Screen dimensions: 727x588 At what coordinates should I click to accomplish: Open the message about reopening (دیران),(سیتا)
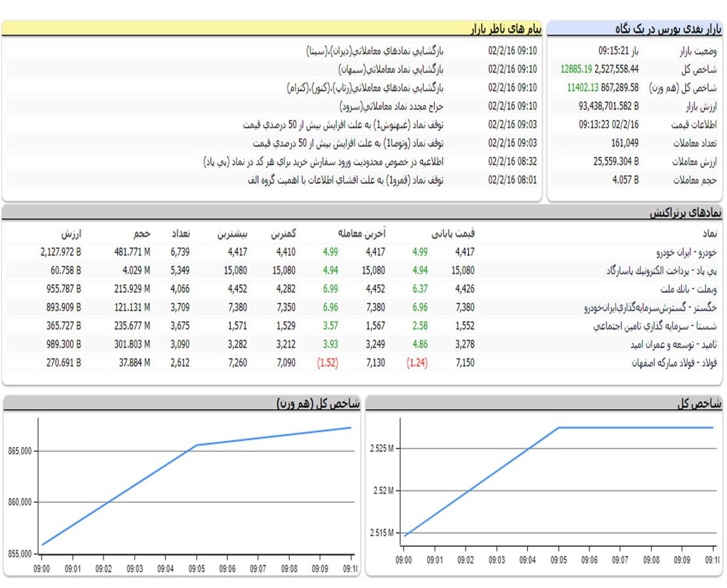(x=374, y=50)
